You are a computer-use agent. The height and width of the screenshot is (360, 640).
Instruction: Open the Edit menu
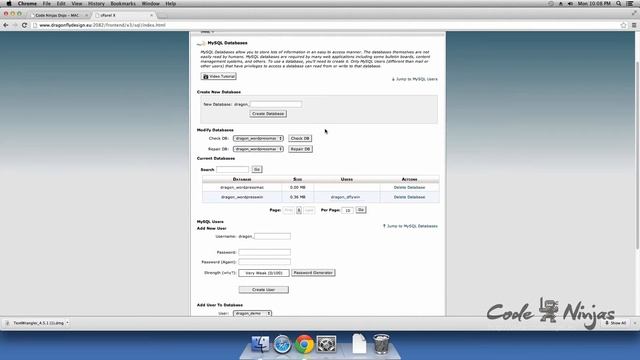click(61, 3)
